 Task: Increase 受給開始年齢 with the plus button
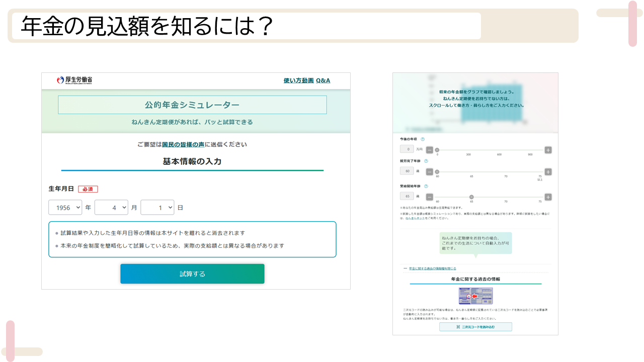pos(548,197)
